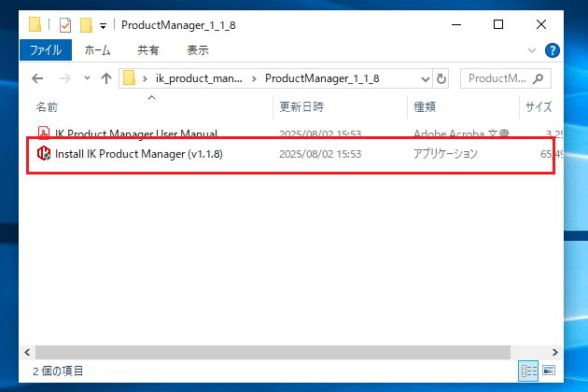Open Help with the question mark icon
Image resolution: width=588 pixels, height=392 pixels.
click(x=552, y=50)
